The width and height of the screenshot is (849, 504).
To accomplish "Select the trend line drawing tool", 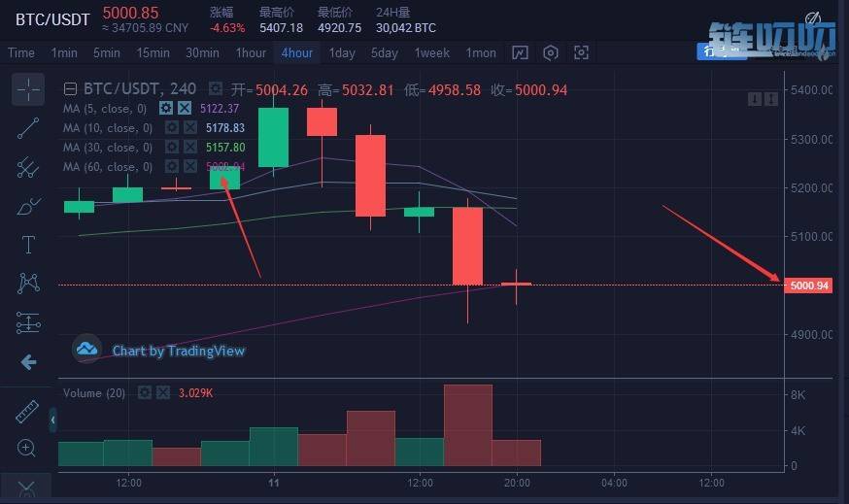I will pos(28,128).
